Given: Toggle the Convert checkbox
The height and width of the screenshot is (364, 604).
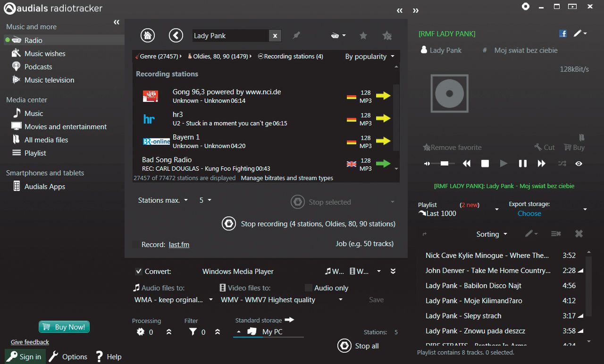Looking at the screenshot, I should point(139,271).
